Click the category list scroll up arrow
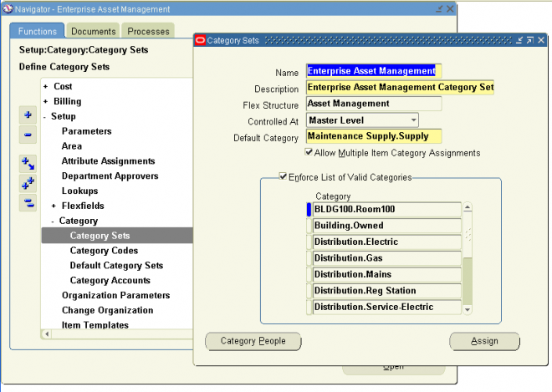The image size is (552, 392). pos(468,207)
